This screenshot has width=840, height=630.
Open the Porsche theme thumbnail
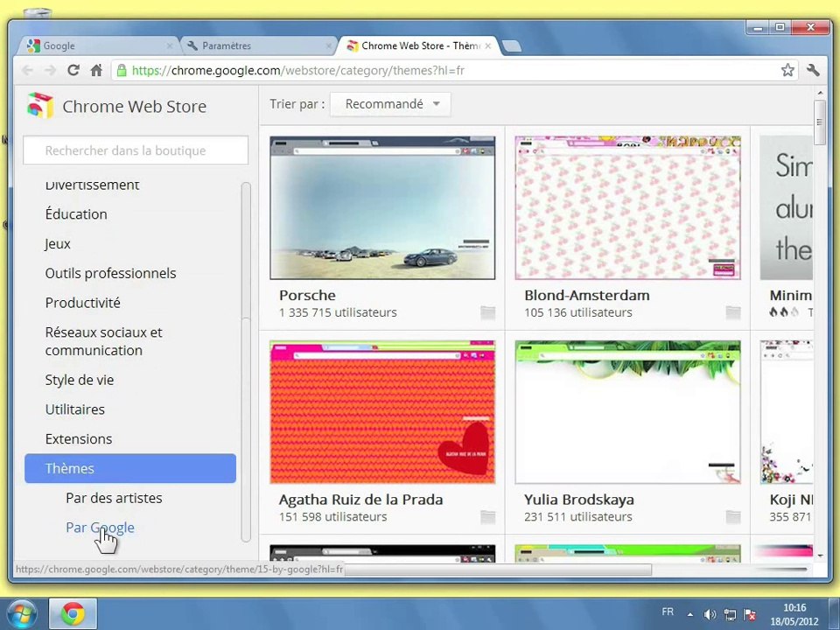point(382,207)
